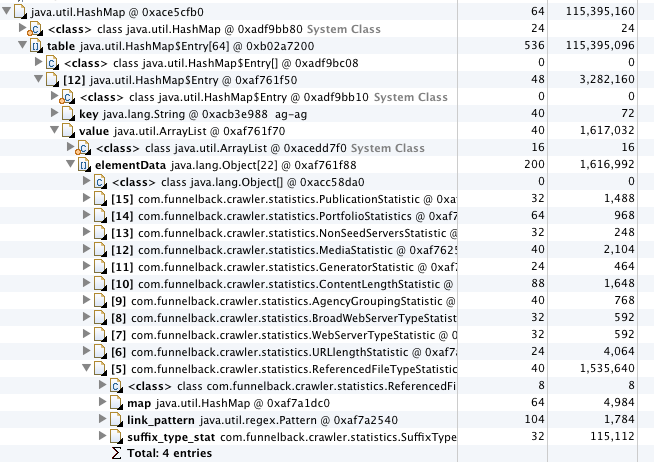Expand the [11] GeneratorStatistic entry

click(x=87, y=266)
